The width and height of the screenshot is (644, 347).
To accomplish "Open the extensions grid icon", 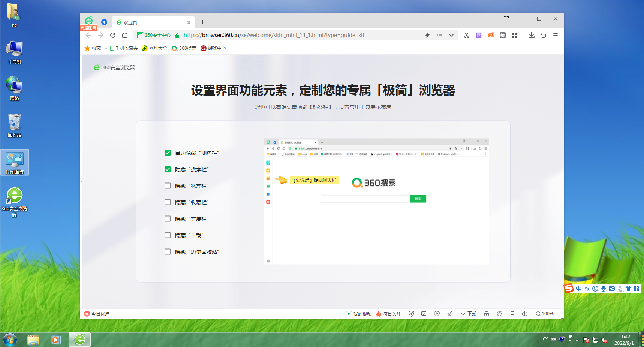I will (x=515, y=35).
